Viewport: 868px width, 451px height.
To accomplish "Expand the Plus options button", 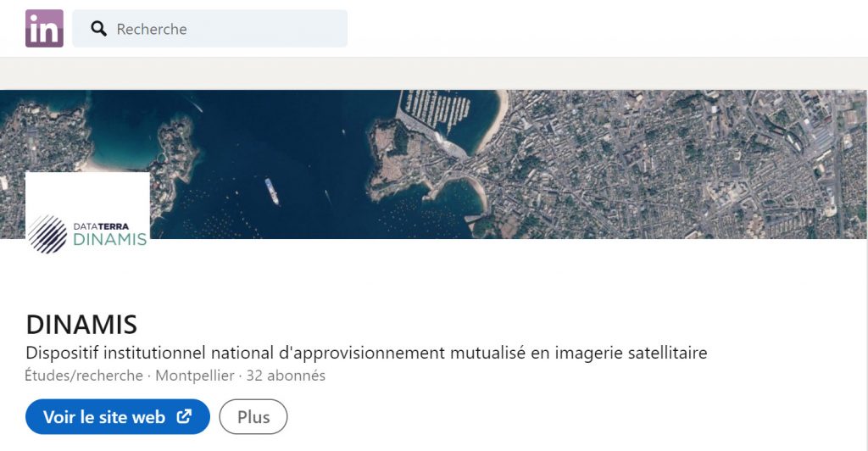I will click(x=253, y=417).
